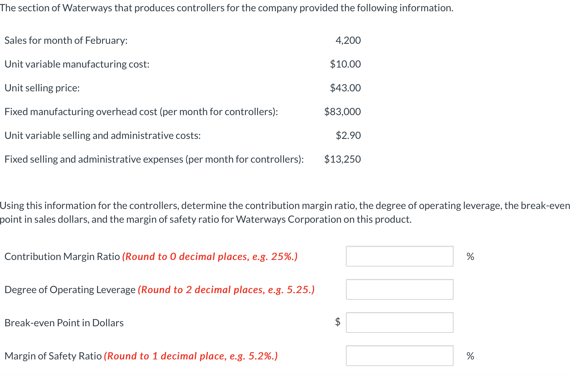Click the percent sign beside Contribution Margin Ratio

(x=470, y=257)
